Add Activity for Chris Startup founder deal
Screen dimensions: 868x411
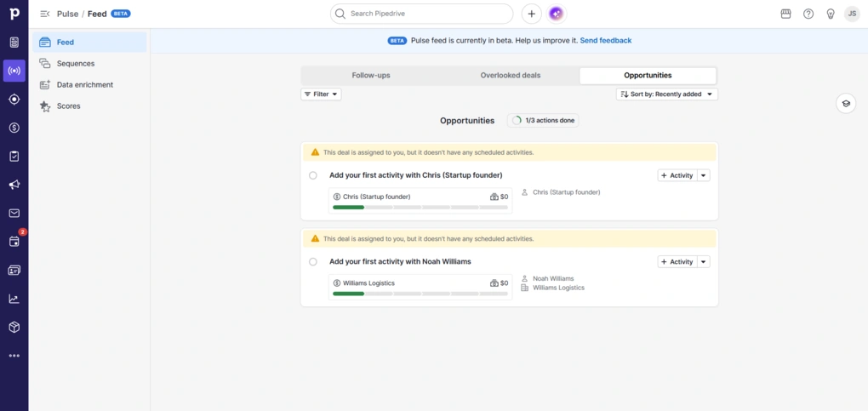coord(677,175)
